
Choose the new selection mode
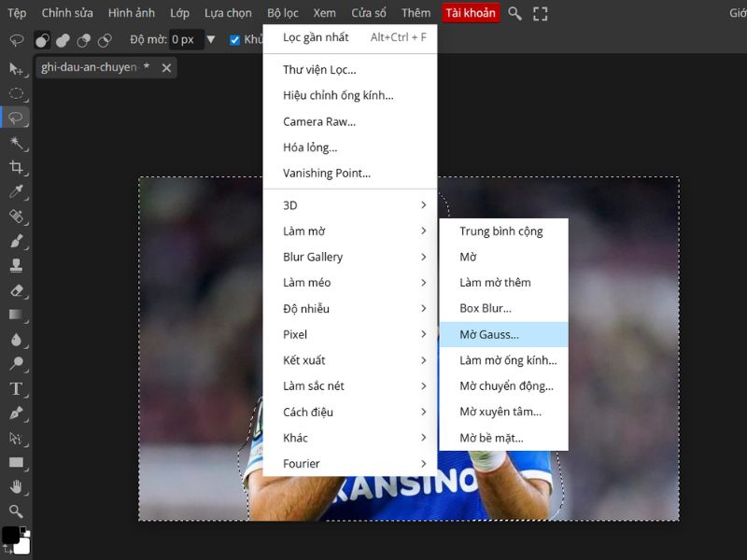point(42,40)
